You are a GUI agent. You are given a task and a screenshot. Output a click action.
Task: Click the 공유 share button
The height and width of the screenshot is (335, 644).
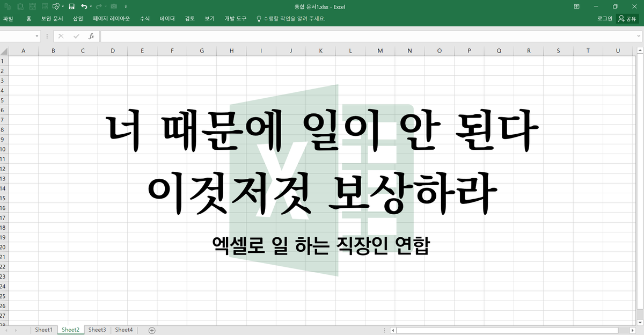coord(627,18)
